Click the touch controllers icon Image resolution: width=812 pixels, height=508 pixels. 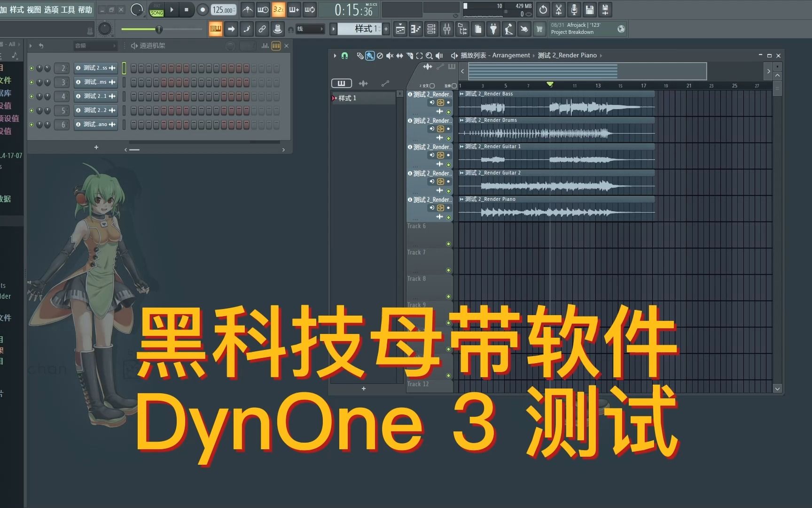click(524, 29)
